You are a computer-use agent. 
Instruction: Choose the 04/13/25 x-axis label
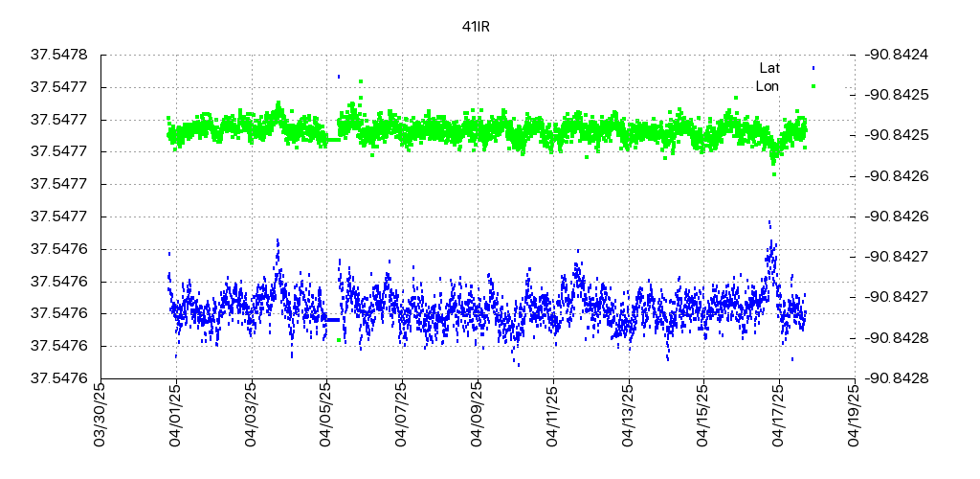(628, 413)
